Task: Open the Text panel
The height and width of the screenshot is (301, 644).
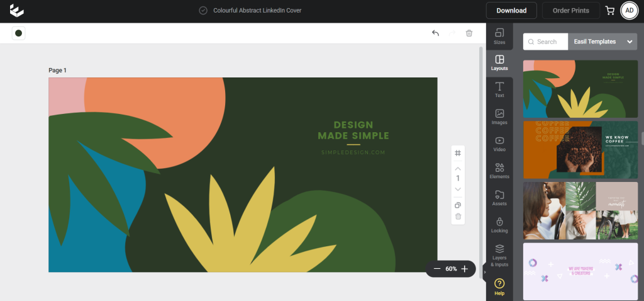Action: [x=499, y=90]
